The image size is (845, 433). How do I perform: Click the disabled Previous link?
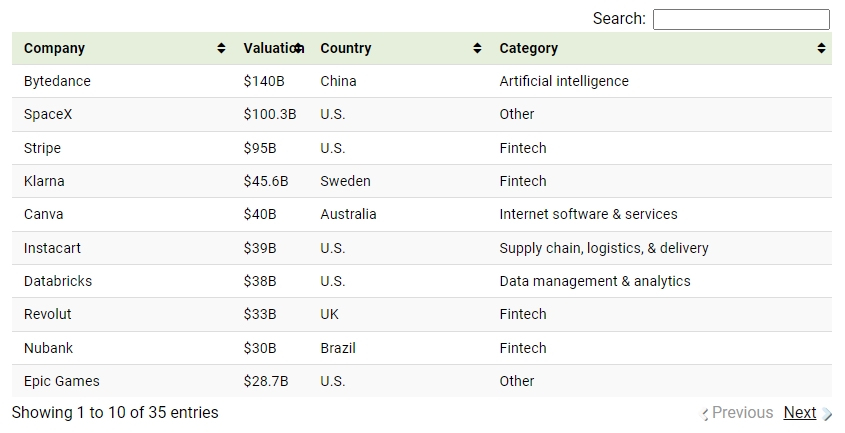tap(742, 413)
